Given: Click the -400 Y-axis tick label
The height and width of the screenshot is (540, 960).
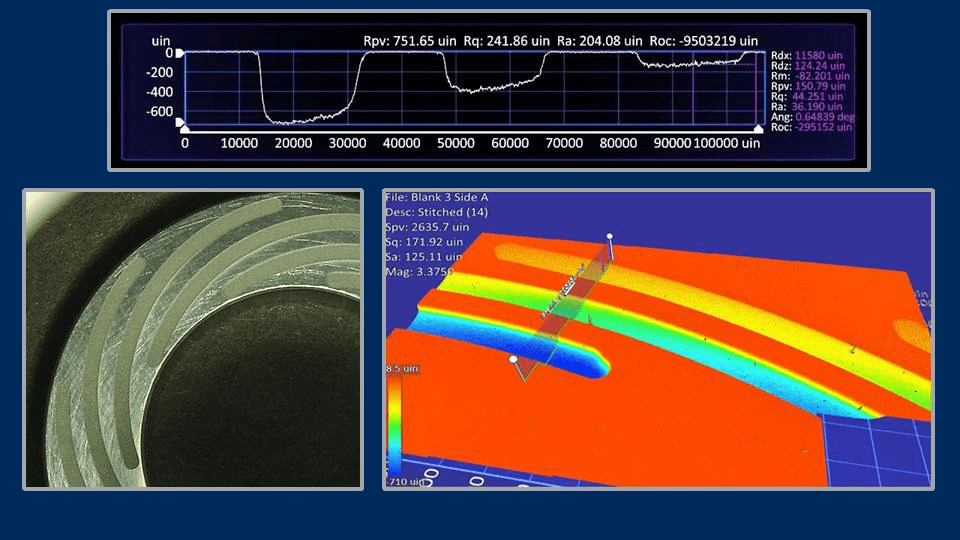Looking at the screenshot, I should tap(159, 92).
